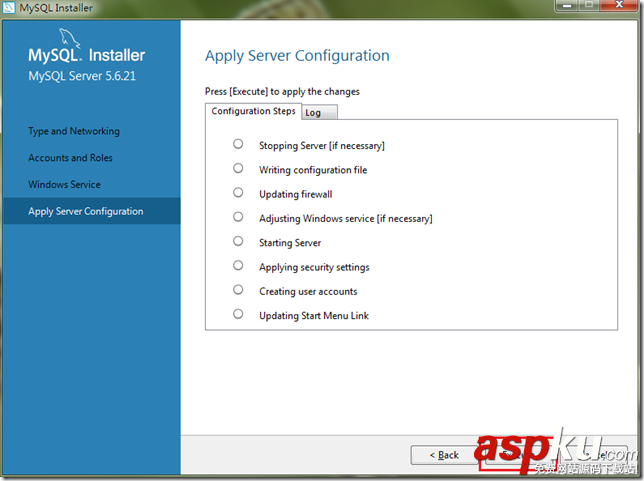Select the Adjusting Windows service step indicator

point(238,216)
